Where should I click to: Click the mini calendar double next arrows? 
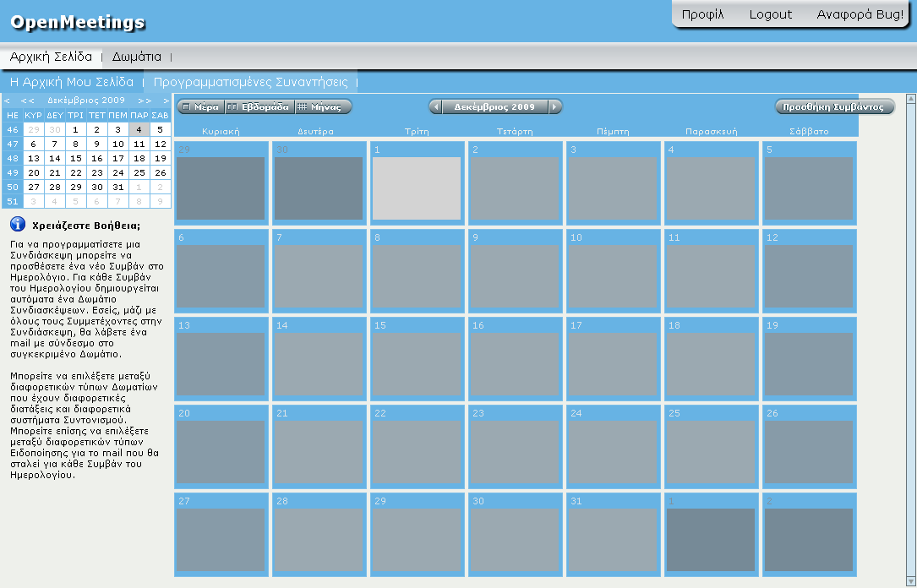tap(145, 101)
